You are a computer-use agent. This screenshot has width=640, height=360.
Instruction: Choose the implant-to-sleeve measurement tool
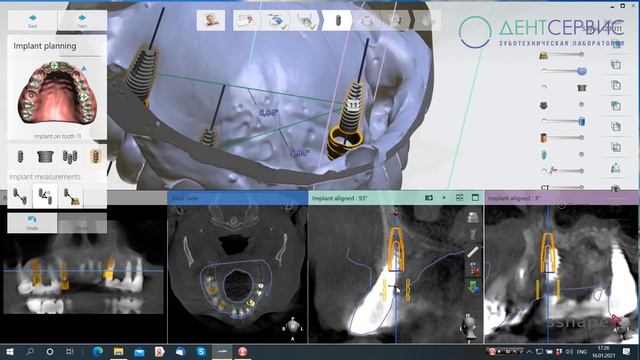point(71,197)
